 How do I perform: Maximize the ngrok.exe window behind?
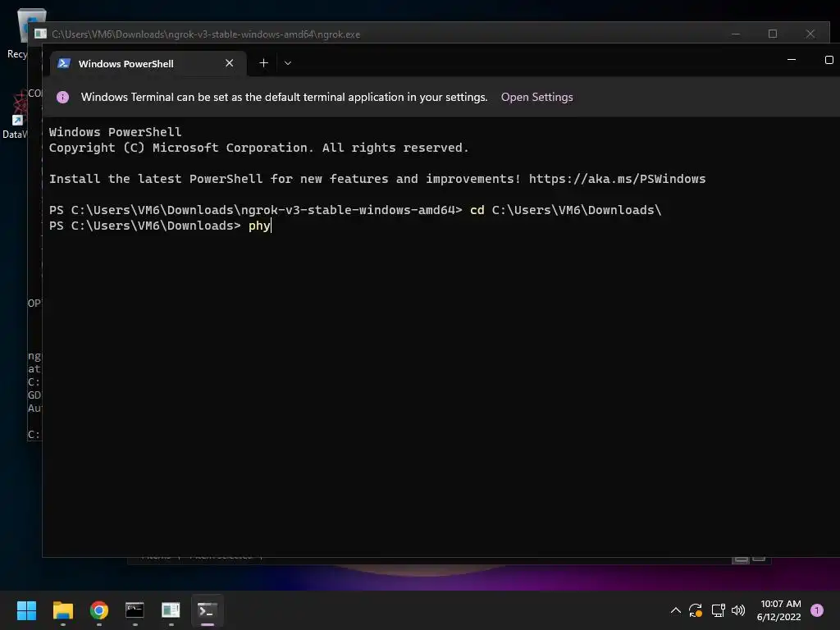[x=773, y=34]
